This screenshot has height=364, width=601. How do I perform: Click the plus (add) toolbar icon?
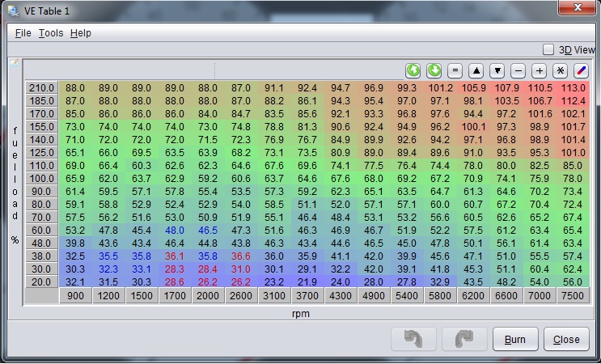pyautogui.click(x=540, y=70)
